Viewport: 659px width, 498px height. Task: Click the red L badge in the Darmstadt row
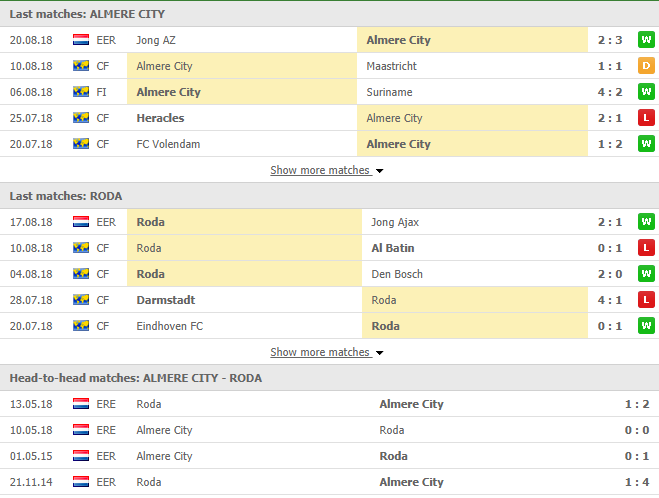[646, 300]
